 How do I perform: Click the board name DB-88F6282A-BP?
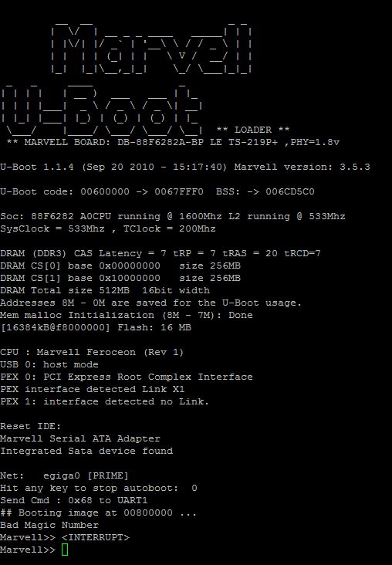[x=161, y=142]
